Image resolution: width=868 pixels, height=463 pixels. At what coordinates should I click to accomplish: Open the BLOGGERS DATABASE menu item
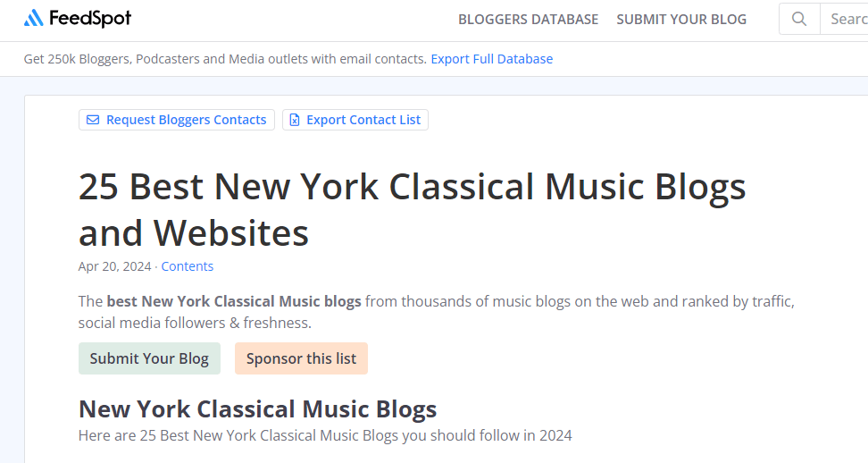coord(528,19)
